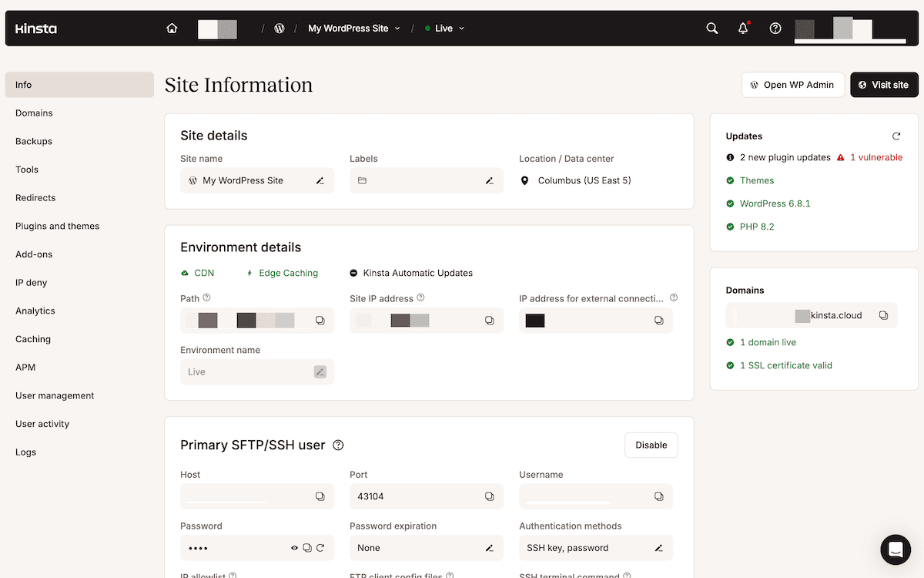Open the notifications bell
The width and height of the screenshot is (924, 578).
pyautogui.click(x=743, y=29)
